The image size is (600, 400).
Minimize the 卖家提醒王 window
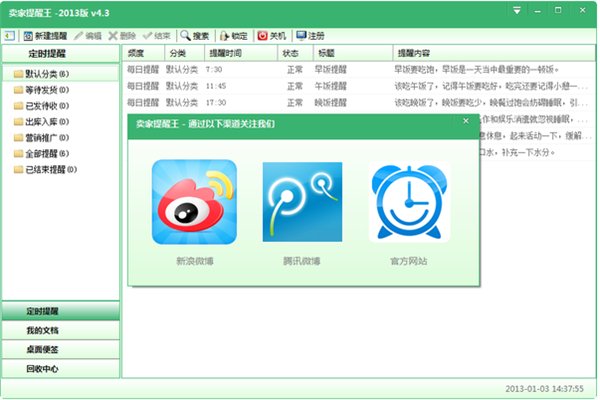pos(538,11)
